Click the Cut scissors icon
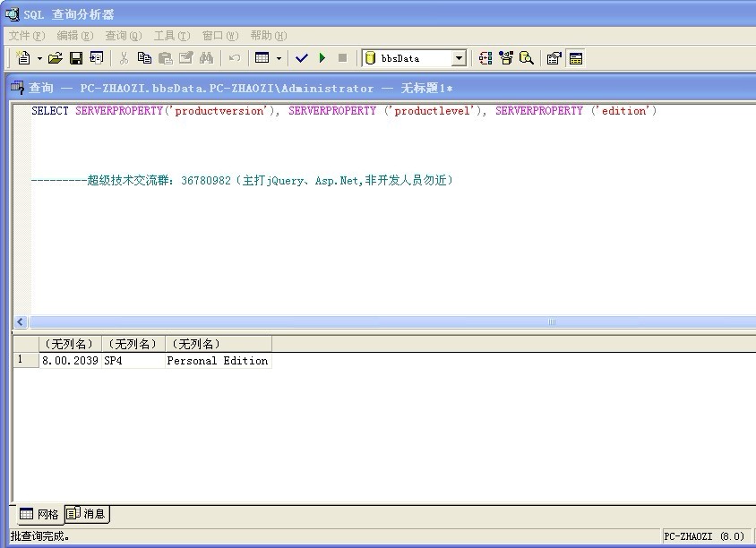 point(124,58)
